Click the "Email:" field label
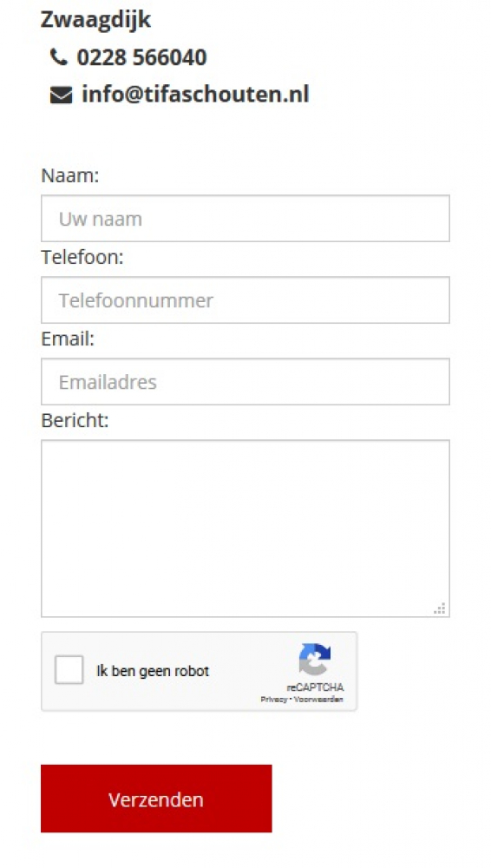 click(x=68, y=339)
